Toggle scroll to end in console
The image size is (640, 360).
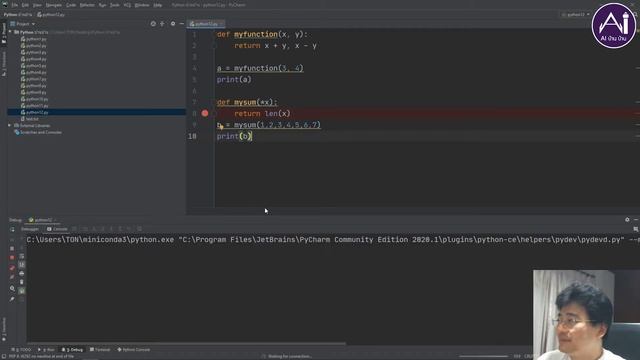pyautogui.click(x=22, y=264)
